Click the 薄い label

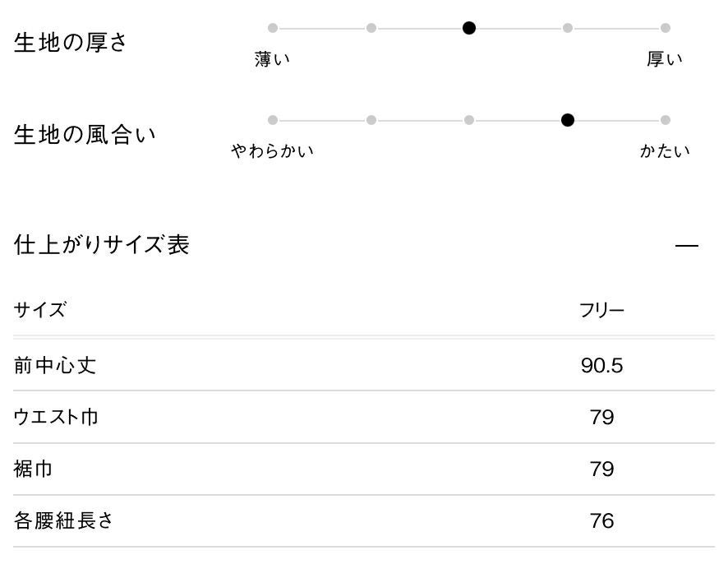point(273,59)
